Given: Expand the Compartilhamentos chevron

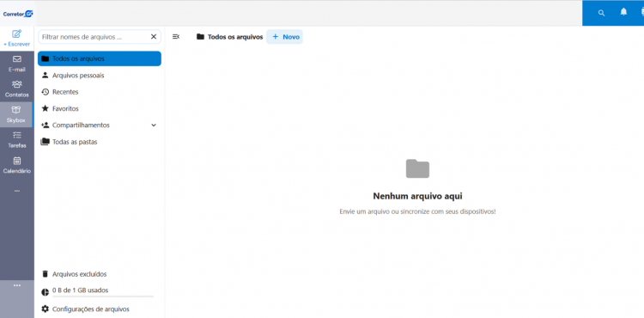Looking at the screenshot, I should (x=154, y=125).
